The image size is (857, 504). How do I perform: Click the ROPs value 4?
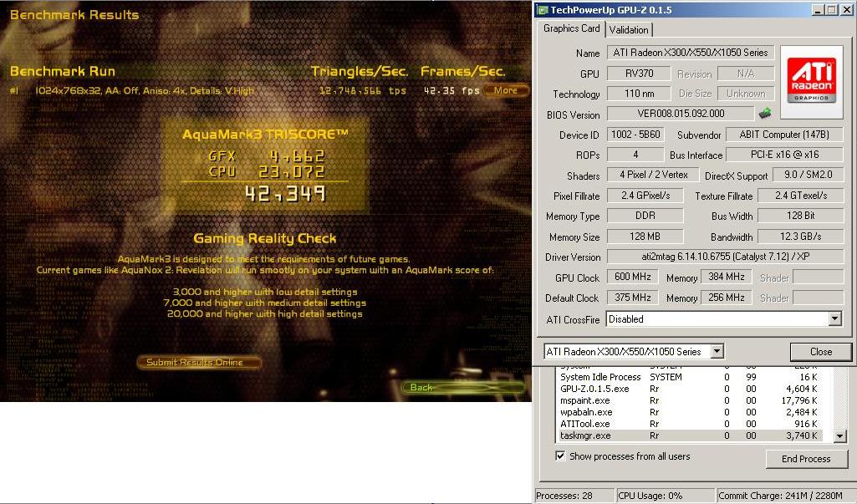(x=635, y=155)
